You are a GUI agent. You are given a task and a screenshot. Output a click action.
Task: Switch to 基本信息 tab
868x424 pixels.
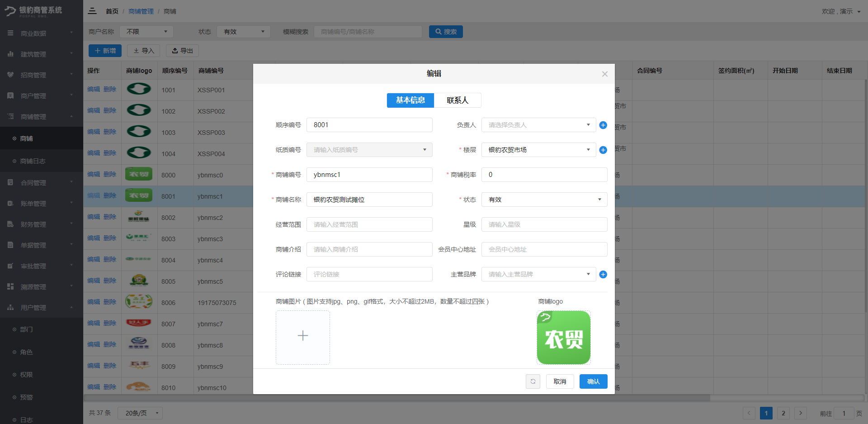click(x=410, y=100)
